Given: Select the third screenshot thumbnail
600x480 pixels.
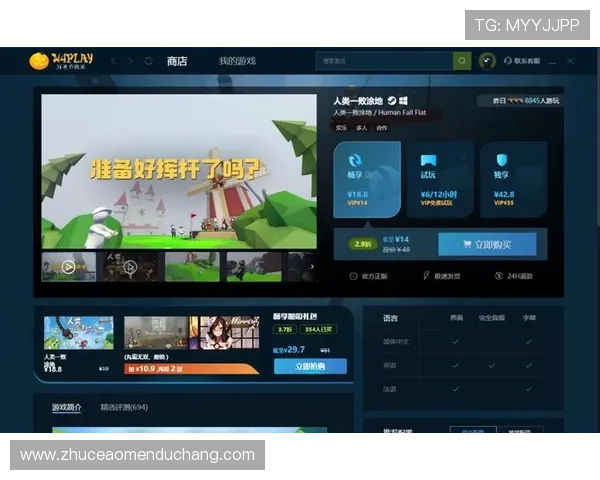Looking at the screenshot, I should [192, 267].
